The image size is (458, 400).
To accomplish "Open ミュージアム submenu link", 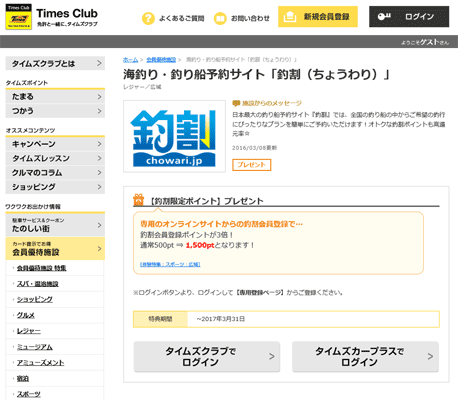I will (x=35, y=347).
